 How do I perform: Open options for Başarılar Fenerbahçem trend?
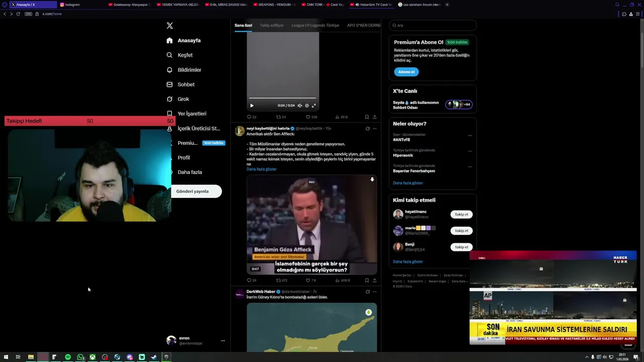[x=470, y=167]
